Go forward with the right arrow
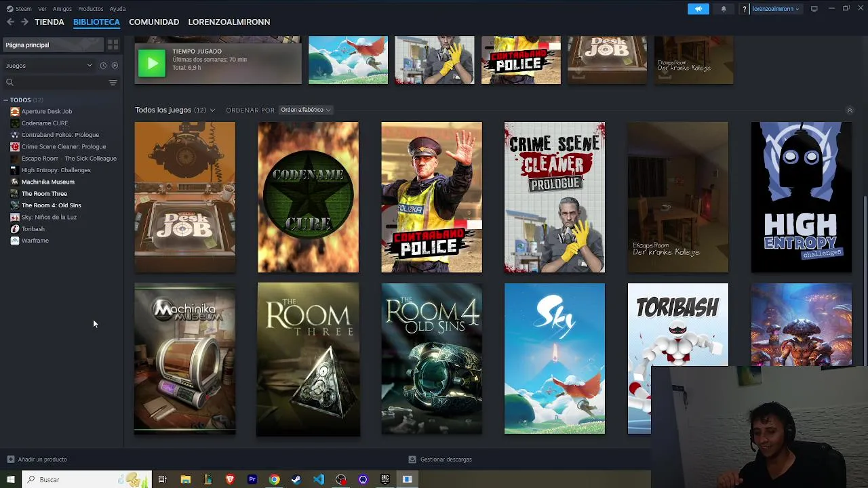Viewport: 868px width, 488px height. (x=24, y=22)
